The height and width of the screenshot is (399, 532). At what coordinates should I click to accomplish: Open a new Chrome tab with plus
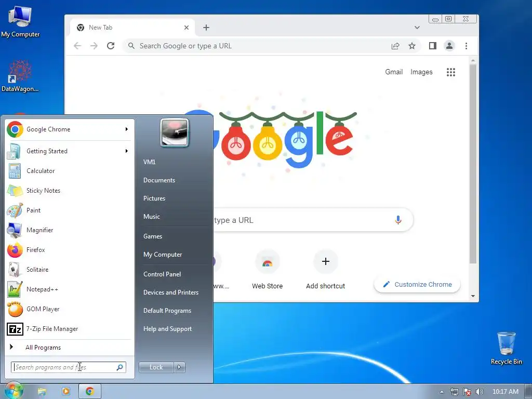(206, 28)
